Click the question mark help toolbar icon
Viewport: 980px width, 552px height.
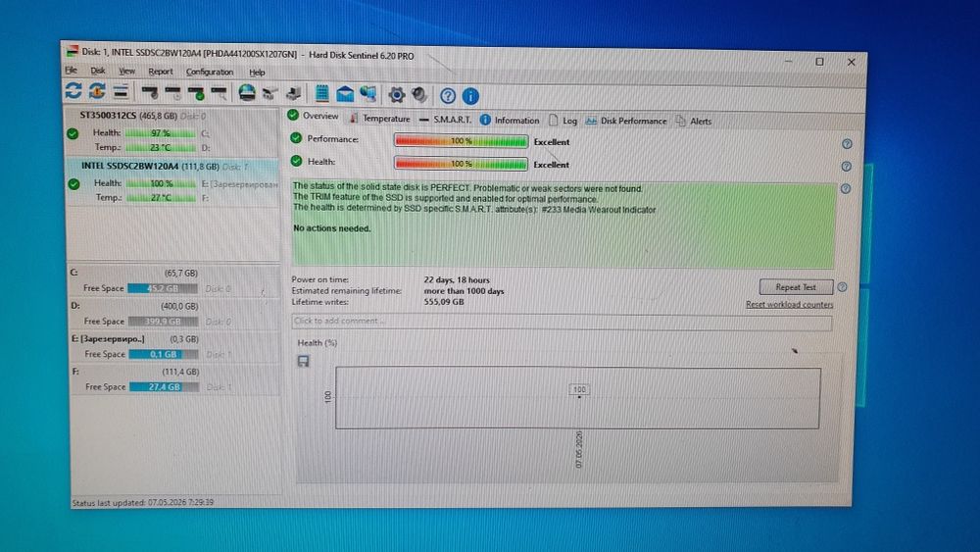tap(448, 96)
